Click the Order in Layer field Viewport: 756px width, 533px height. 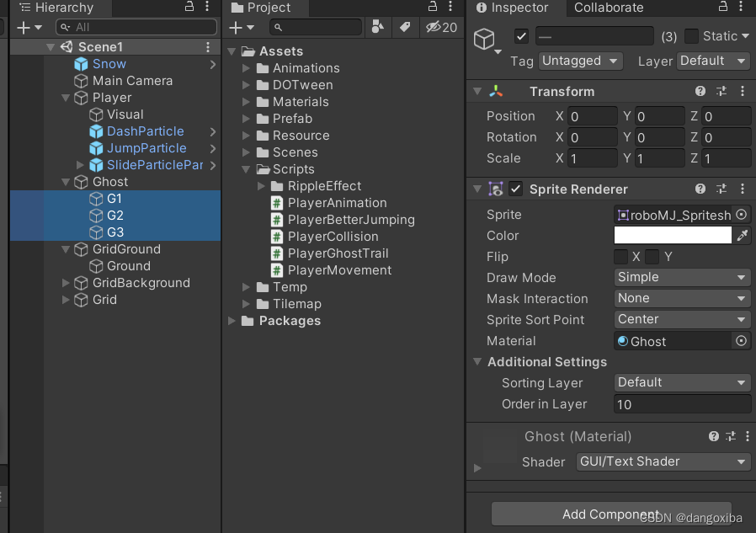[x=682, y=404]
